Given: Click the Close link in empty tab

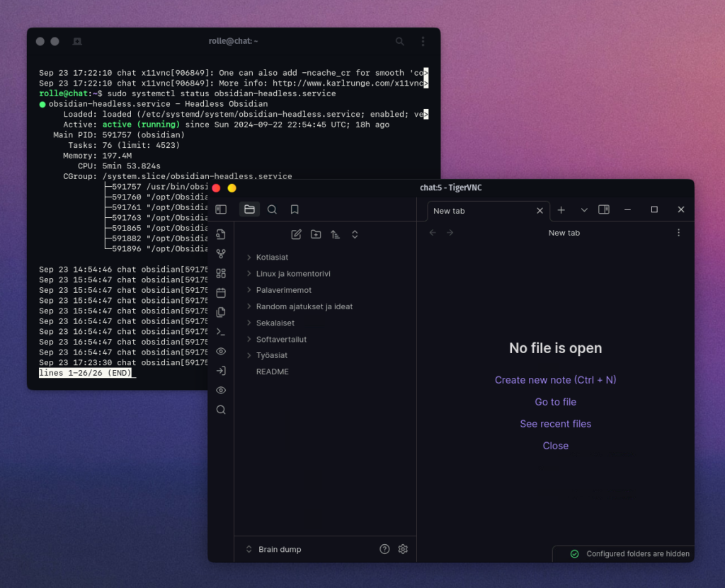Looking at the screenshot, I should click(x=555, y=446).
